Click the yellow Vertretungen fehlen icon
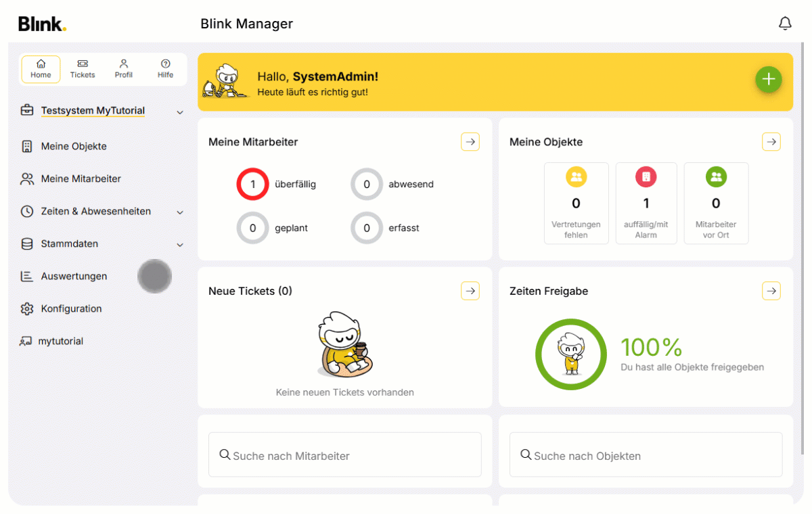The width and height of the screenshot is (812, 514). click(x=576, y=177)
